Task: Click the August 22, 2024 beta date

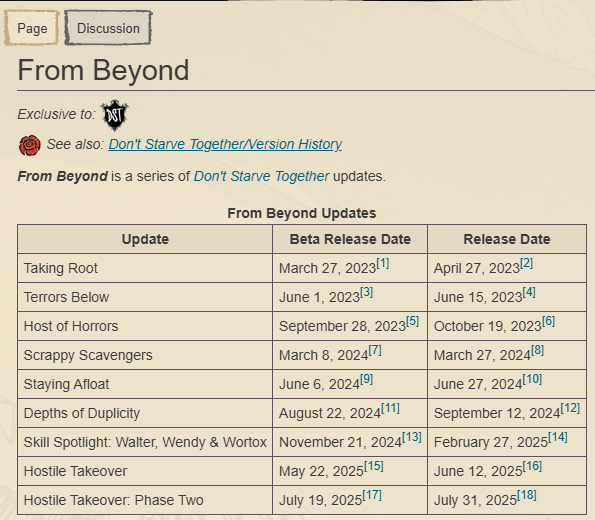Action: point(330,413)
